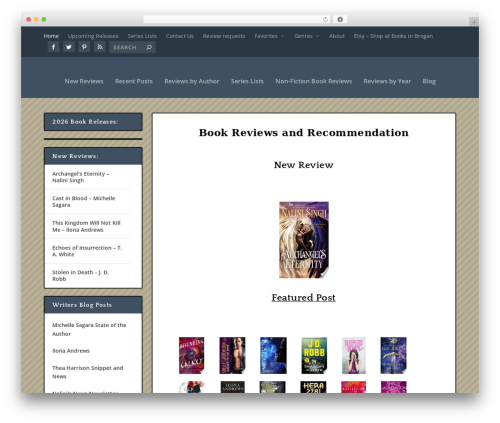
Task: Open Echoes of Insurrection – T. A. White
Action: click(87, 251)
